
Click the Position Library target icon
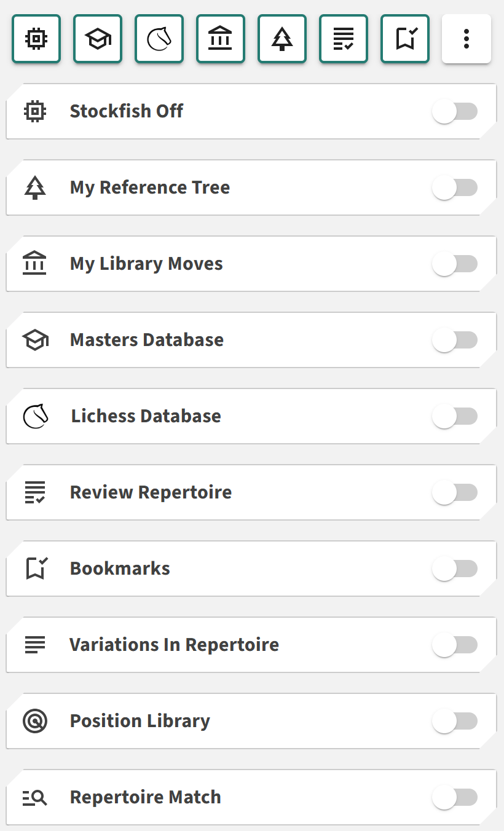pyautogui.click(x=35, y=721)
